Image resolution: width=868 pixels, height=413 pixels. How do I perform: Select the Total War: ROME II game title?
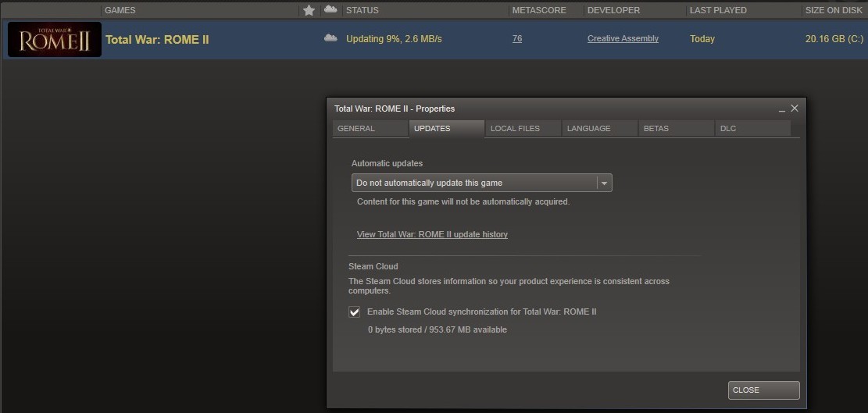coord(157,39)
